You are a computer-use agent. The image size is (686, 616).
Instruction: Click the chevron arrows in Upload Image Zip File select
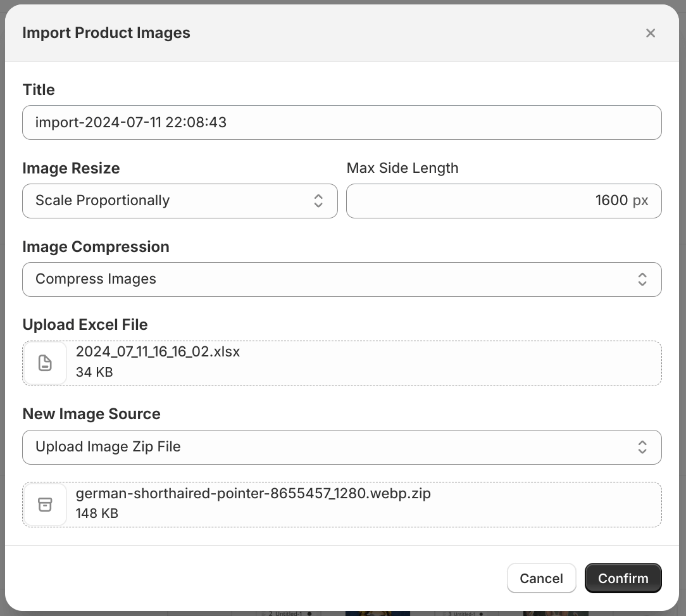(642, 447)
